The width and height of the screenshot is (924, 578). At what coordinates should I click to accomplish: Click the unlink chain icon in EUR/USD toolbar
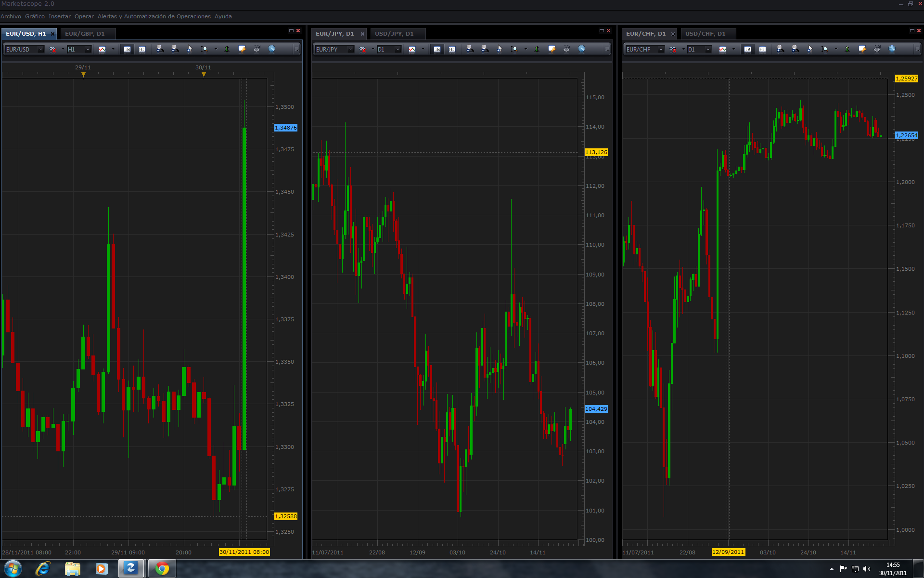click(x=52, y=49)
